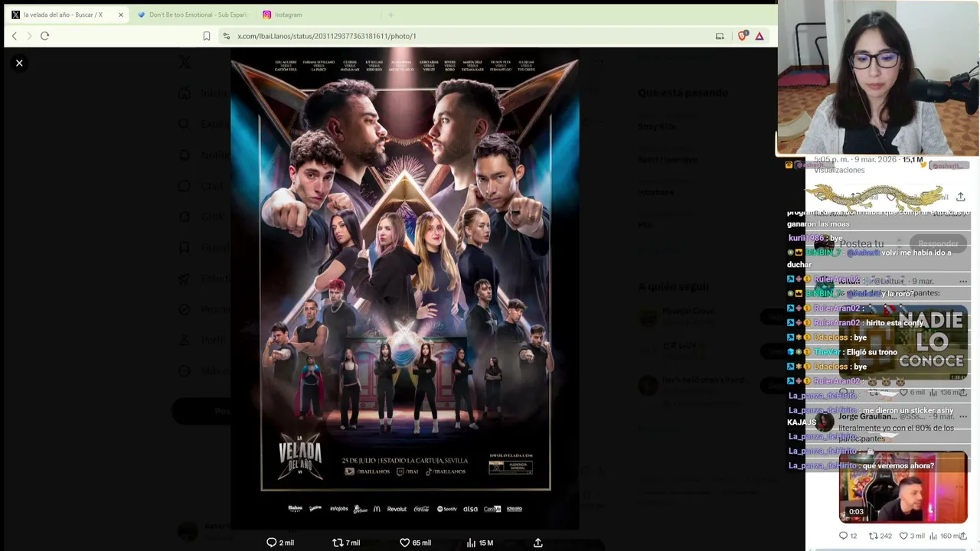Viewport: 980px width, 551px height.
Task: Close the 'la velada del año' tab
Action: tap(120, 15)
